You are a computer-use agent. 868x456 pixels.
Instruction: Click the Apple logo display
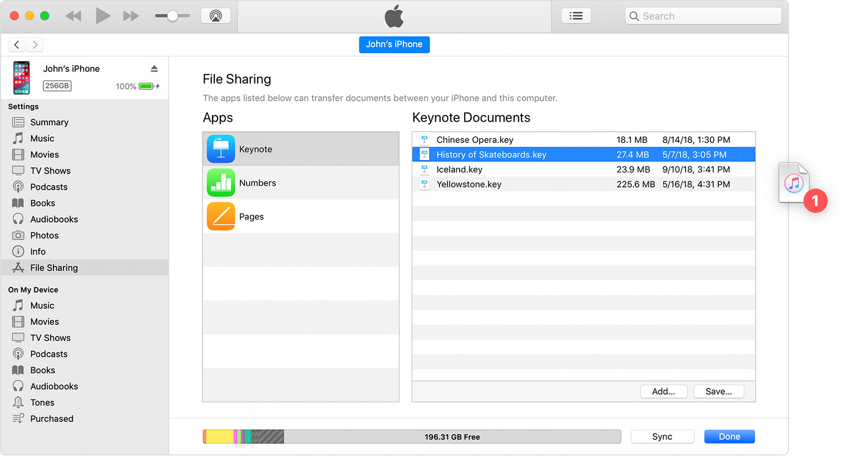pos(394,17)
